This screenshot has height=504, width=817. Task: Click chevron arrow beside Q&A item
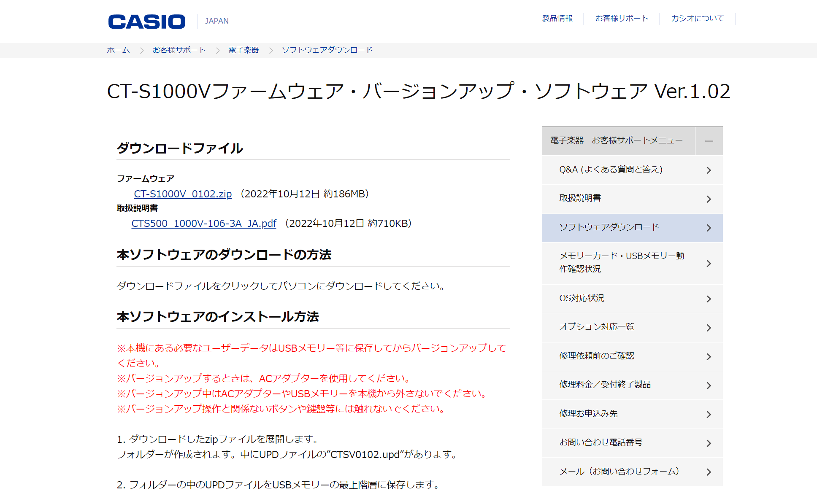coord(709,170)
